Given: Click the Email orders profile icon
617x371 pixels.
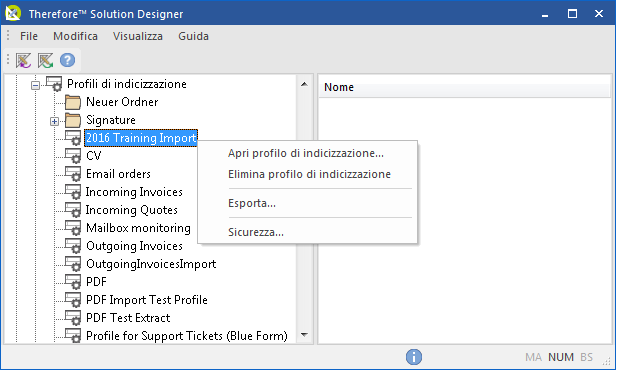Looking at the screenshot, I should pyautogui.click(x=73, y=174).
